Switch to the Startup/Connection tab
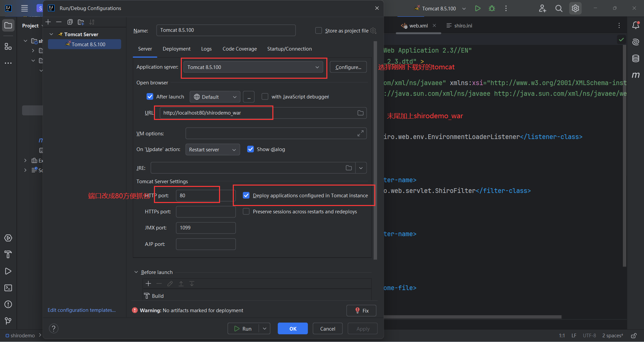The width and height of the screenshot is (644, 342). [x=289, y=49]
